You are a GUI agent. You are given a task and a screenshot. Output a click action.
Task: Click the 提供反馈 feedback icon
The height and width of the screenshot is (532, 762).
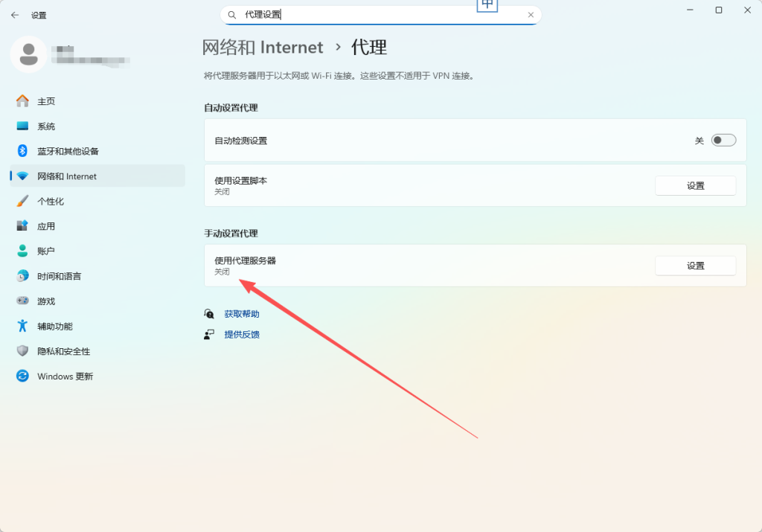click(x=209, y=334)
